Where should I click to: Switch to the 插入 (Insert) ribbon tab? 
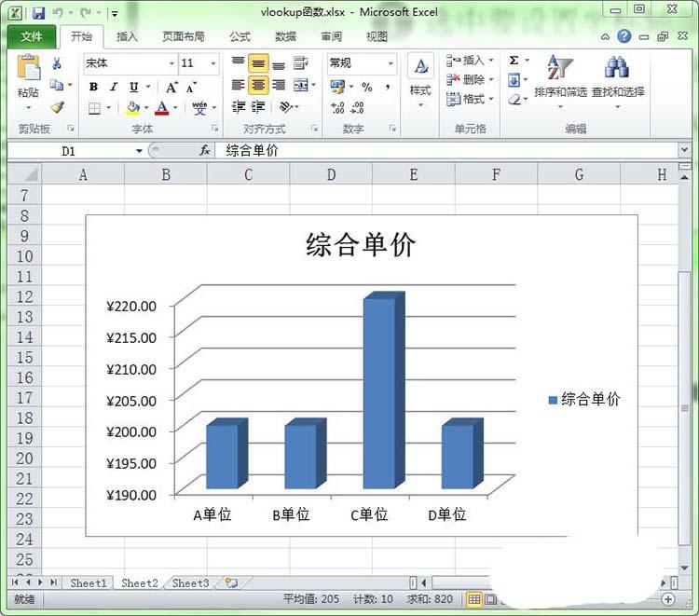pos(127,37)
